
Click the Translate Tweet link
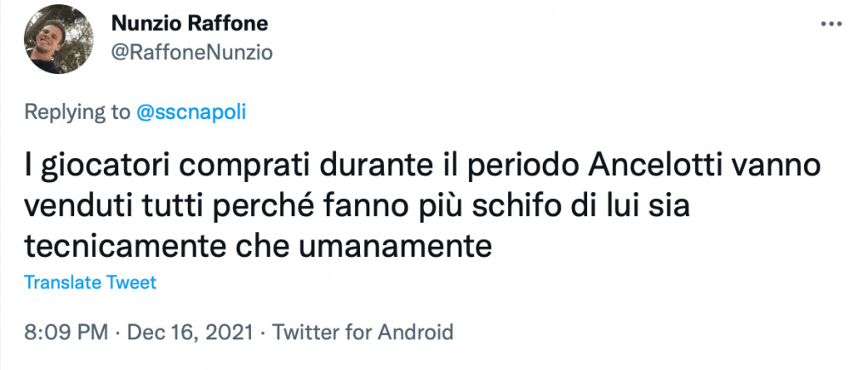pyautogui.click(x=90, y=282)
